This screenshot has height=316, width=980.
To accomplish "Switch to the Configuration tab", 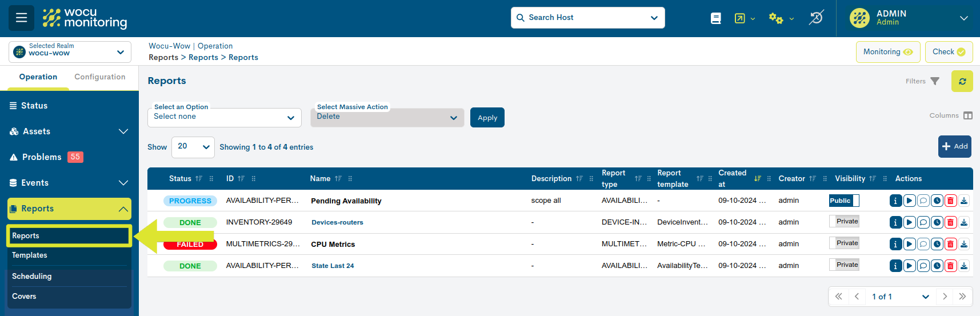I will 99,77.
